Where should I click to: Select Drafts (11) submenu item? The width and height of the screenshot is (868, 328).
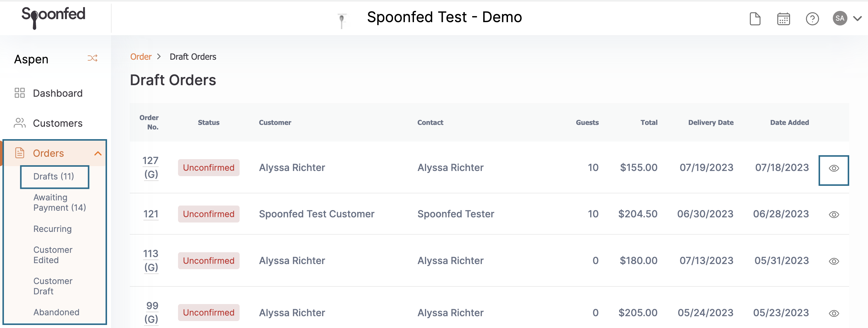coord(54,176)
